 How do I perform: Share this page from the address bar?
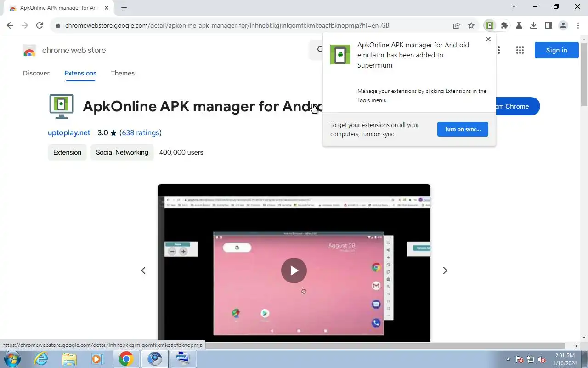(457, 25)
